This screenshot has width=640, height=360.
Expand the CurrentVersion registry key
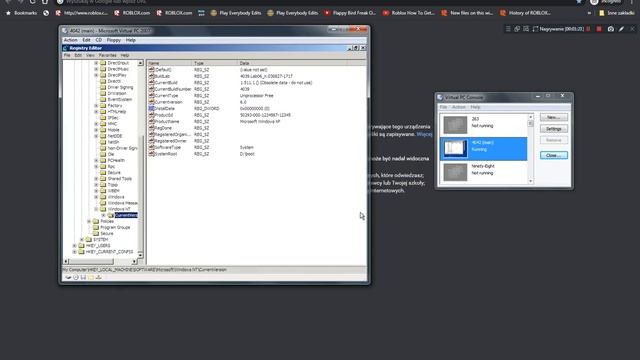[103, 215]
